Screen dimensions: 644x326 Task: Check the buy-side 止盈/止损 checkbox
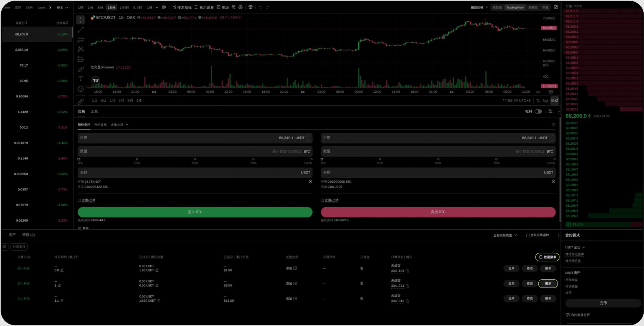coord(79,201)
